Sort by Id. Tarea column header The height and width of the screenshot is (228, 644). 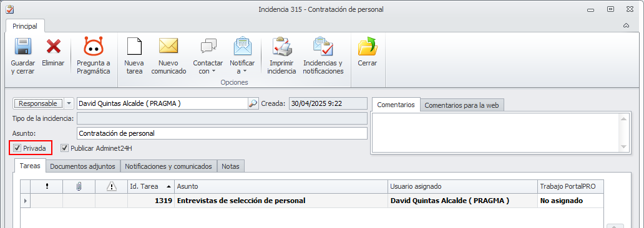[x=151, y=187]
